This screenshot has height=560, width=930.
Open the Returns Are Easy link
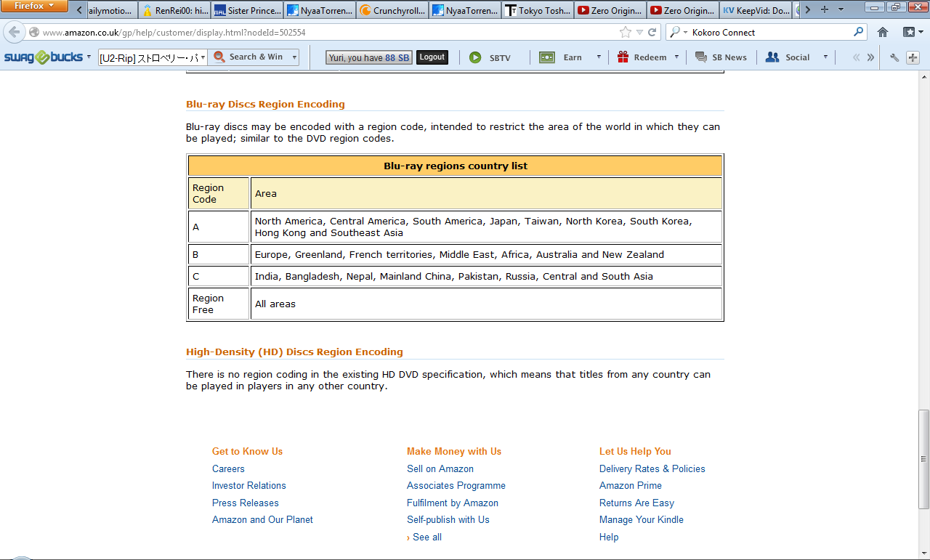click(636, 503)
